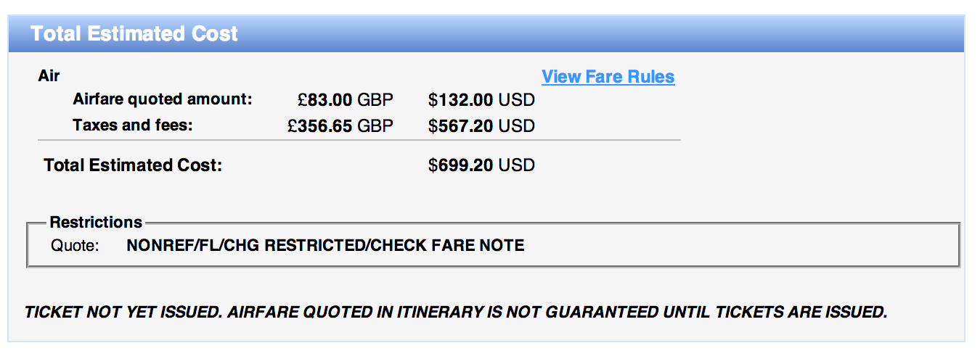Select the Airfare quoted amount label
980x351 pixels.
point(163,99)
